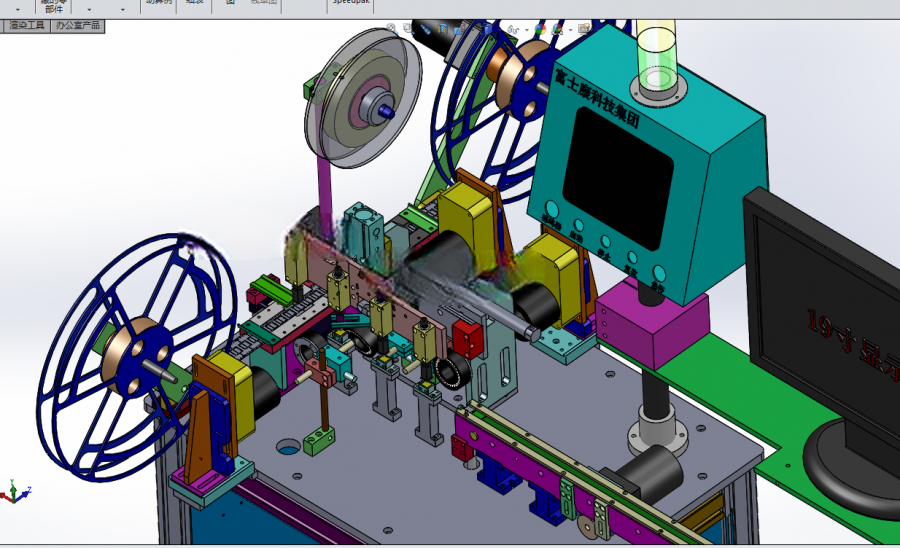Click the XYZ coordinate triad
The height and width of the screenshot is (548, 900).
pos(15,493)
